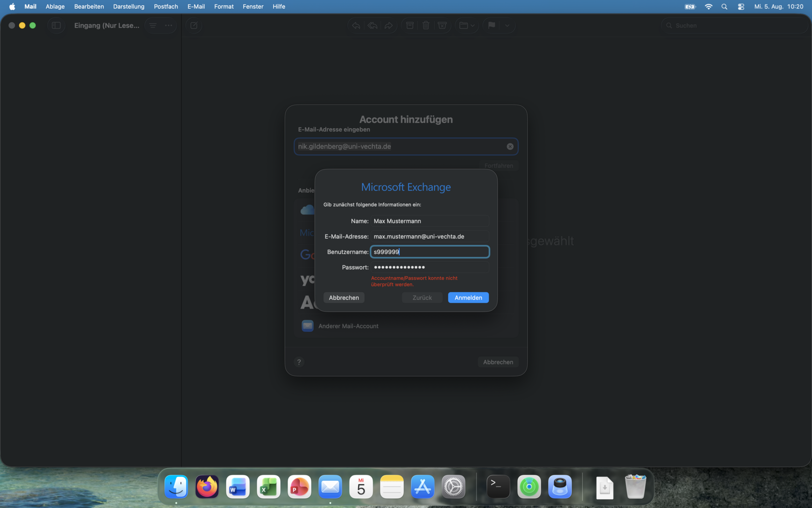Open the E-Mail menu
The image size is (812, 508).
coord(196,7)
